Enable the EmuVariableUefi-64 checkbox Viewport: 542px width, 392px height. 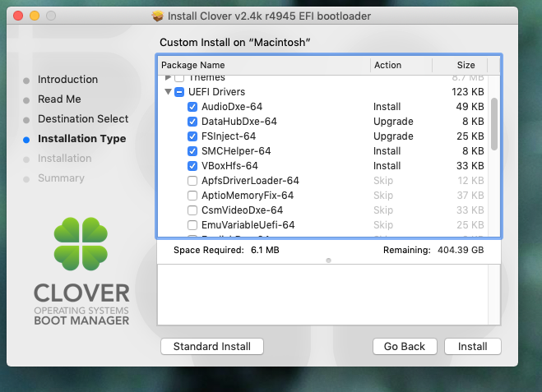pyautogui.click(x=192, y=225)
